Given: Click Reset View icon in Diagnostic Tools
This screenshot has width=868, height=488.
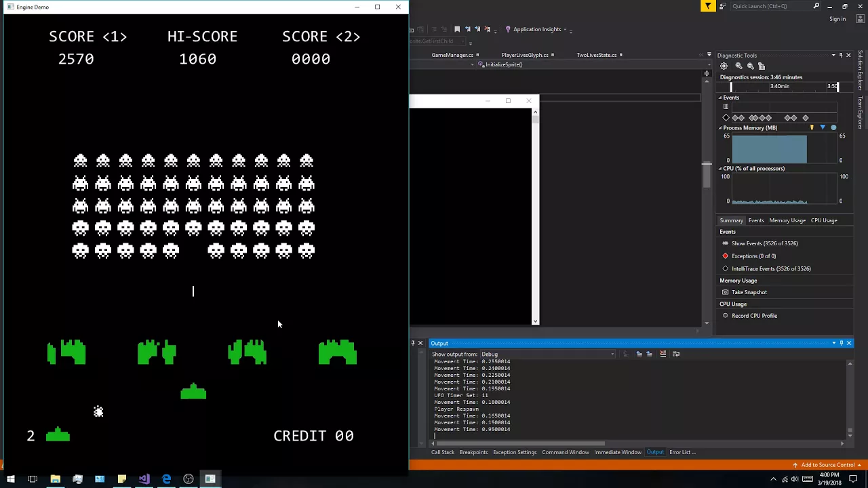Looking at the screenshot, I should tap(762, 66).
